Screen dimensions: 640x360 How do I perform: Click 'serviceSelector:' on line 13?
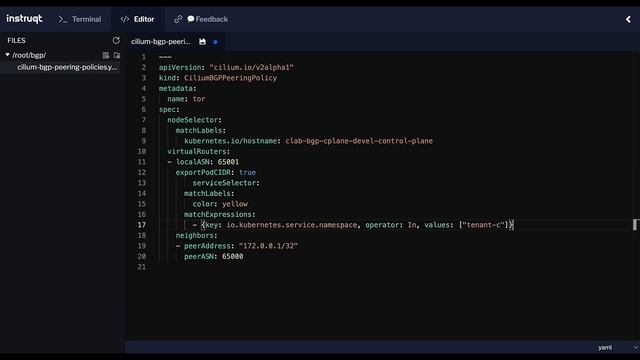[x=226, y=183]
